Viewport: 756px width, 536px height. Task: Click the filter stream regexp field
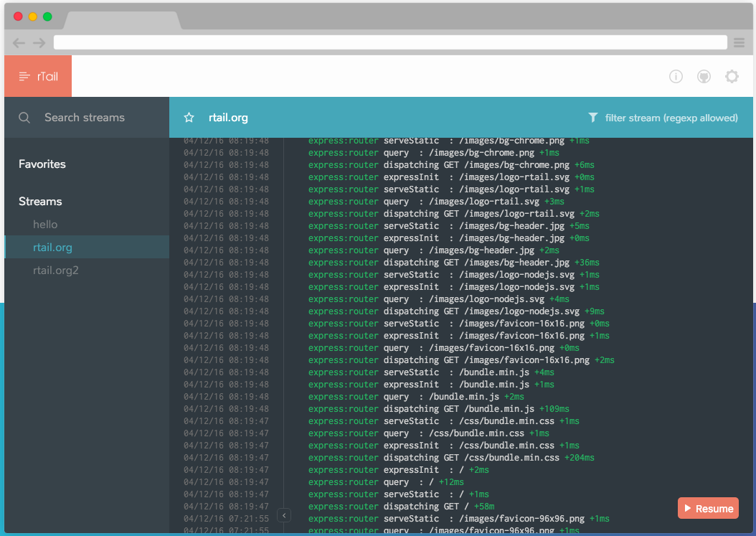(671, 118)
